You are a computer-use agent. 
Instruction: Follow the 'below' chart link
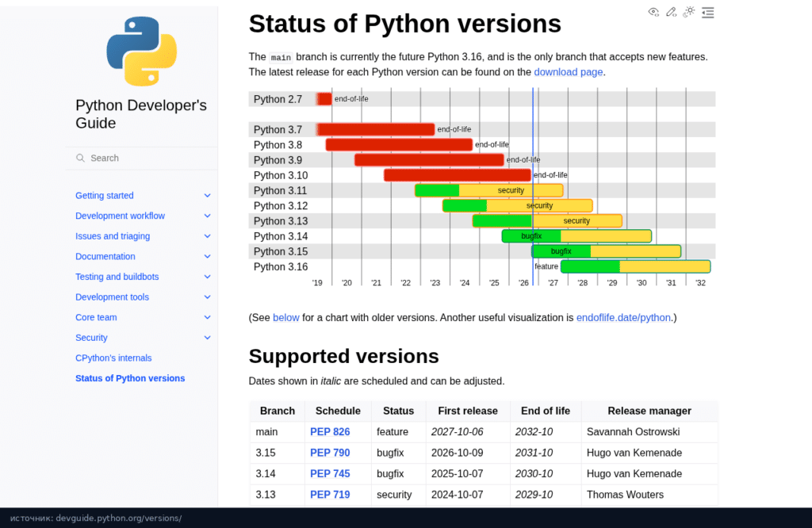pos(285,318)
